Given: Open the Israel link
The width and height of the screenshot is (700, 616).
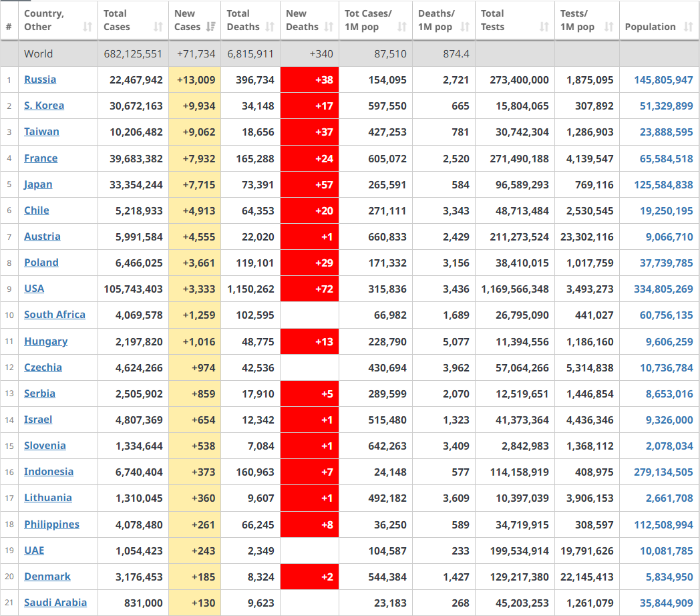Looking at the screenshot, I should [x=38, y=420].
